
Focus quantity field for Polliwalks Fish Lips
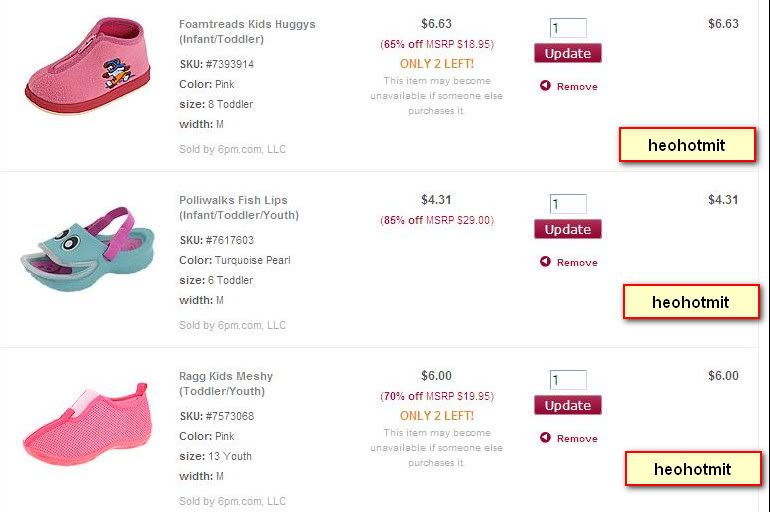pyautogui.click(x=568, y=204)
